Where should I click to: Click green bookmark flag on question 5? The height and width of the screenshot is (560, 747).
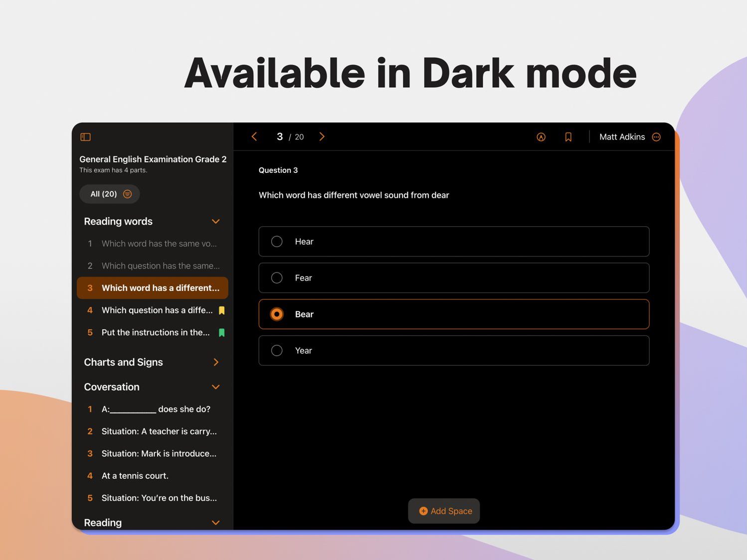[x=222, y=332]
